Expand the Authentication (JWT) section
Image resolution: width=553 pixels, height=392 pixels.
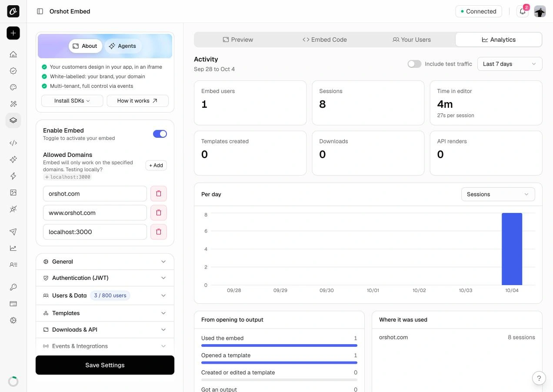pos(105,278)
